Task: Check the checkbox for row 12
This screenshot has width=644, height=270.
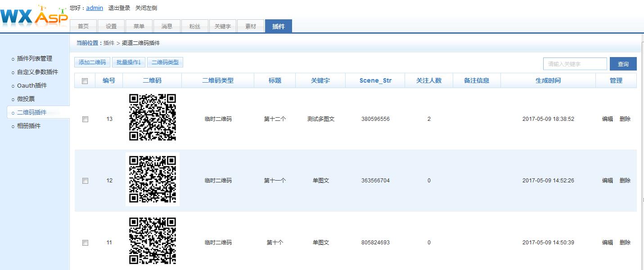Action: point(85,181)
